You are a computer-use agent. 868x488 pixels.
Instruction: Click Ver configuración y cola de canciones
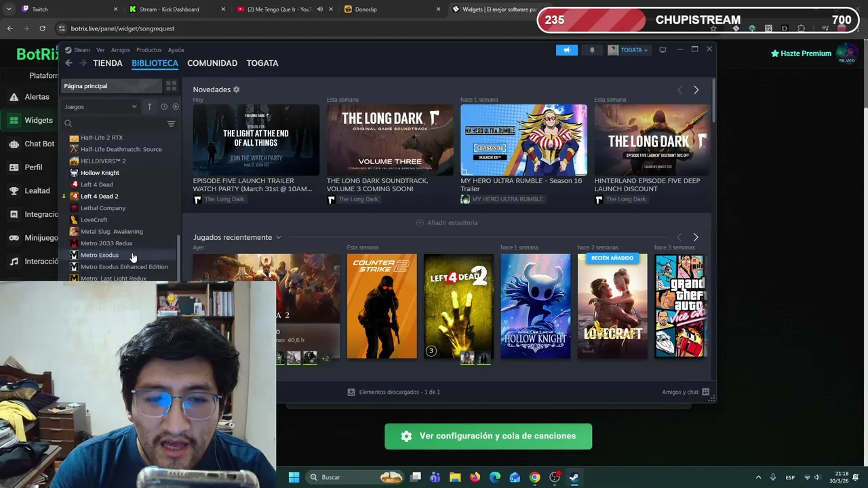(488, 436)
